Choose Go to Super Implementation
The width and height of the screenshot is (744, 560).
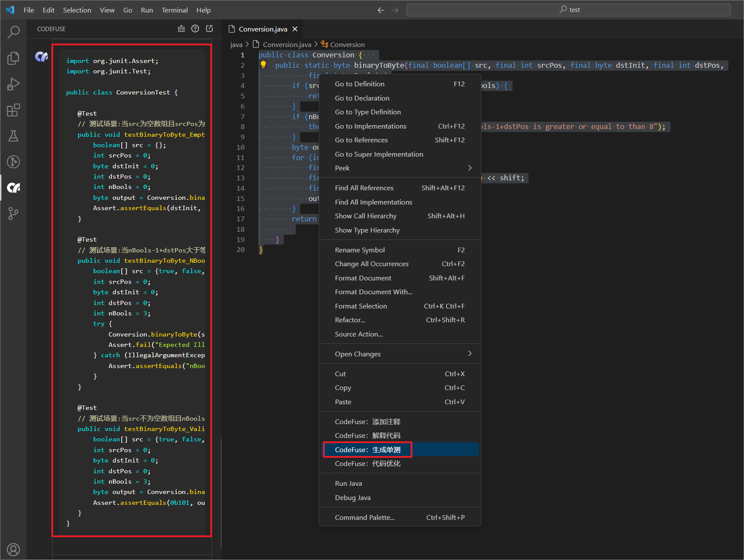(x=400, y=154)
